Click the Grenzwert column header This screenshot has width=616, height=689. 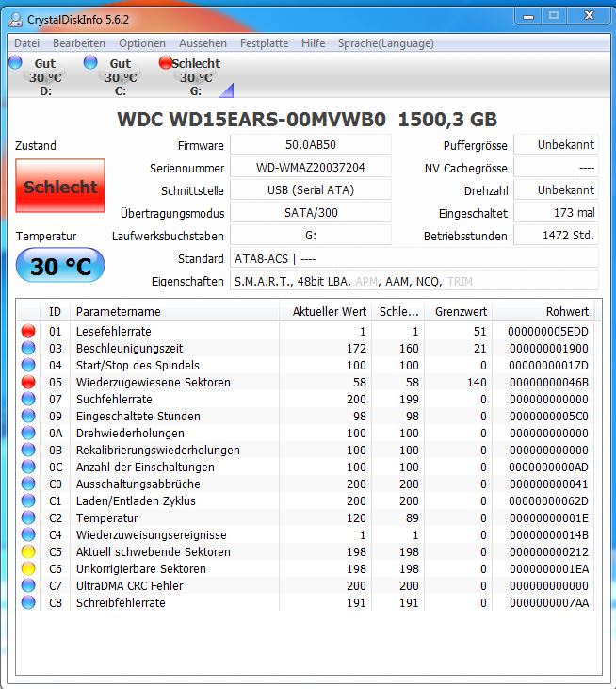coord(459,311)
